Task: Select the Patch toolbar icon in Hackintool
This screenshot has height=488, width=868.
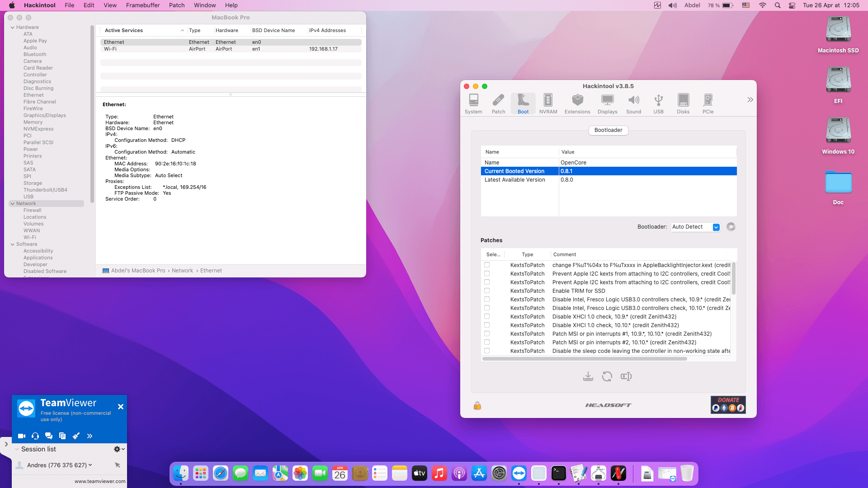Action: click(x=498, y=103)
